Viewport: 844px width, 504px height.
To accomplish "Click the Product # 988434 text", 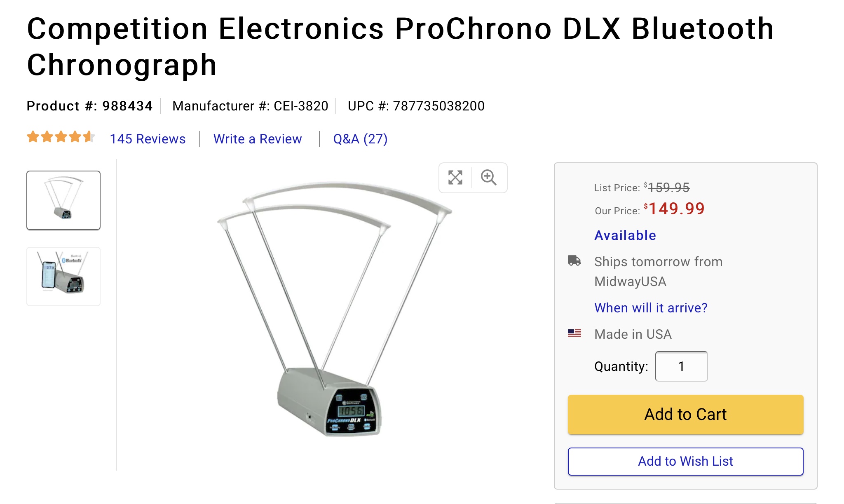I will 89,106.
